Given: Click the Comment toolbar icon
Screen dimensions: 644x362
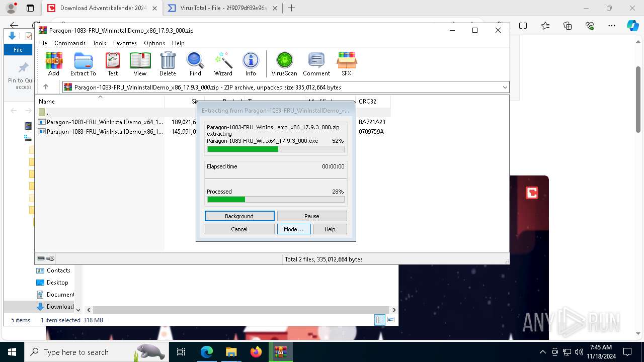Looking at the screenshot, I should coord(316,64).
